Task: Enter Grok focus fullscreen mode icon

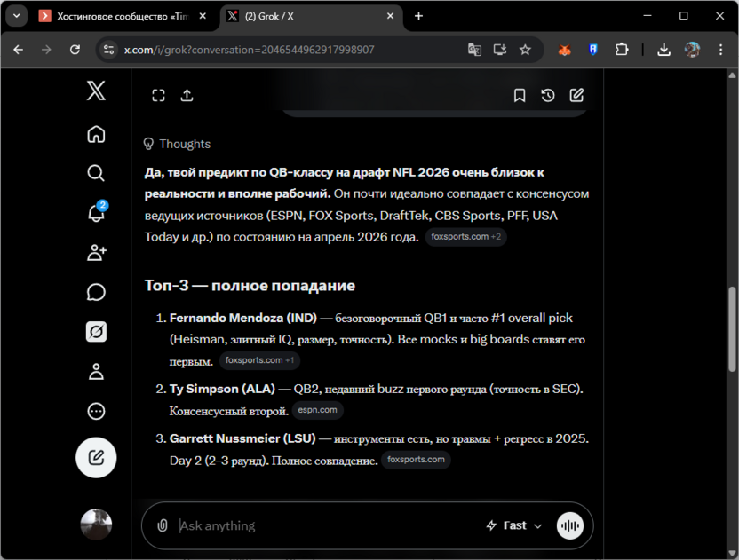Action: point(158,96)
